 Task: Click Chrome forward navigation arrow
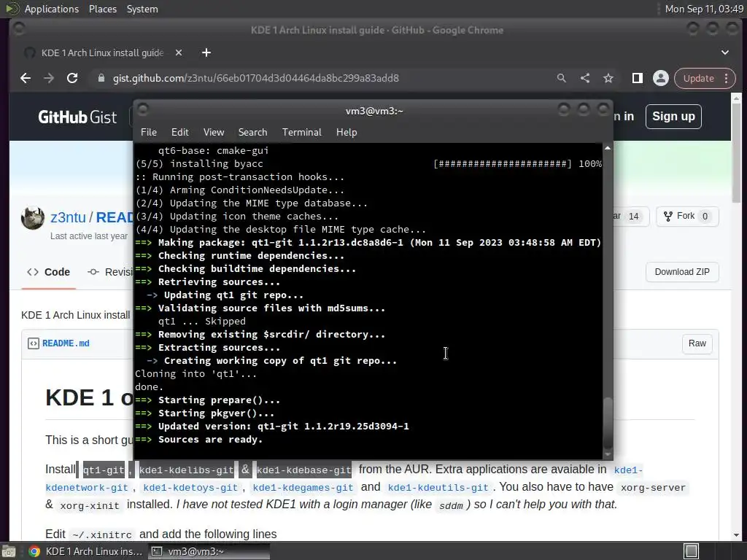point(49,78)
